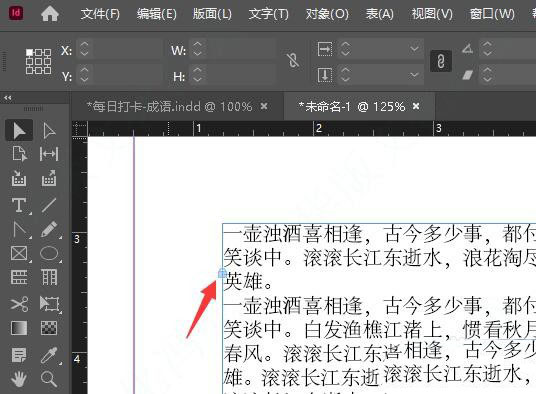Click the rotation angle icon

tap(468, 49)
